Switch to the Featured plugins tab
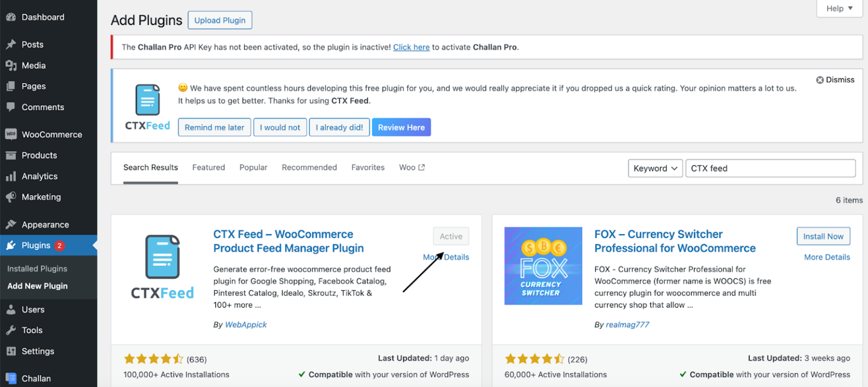The image size is (868, 387). point(209,167)
